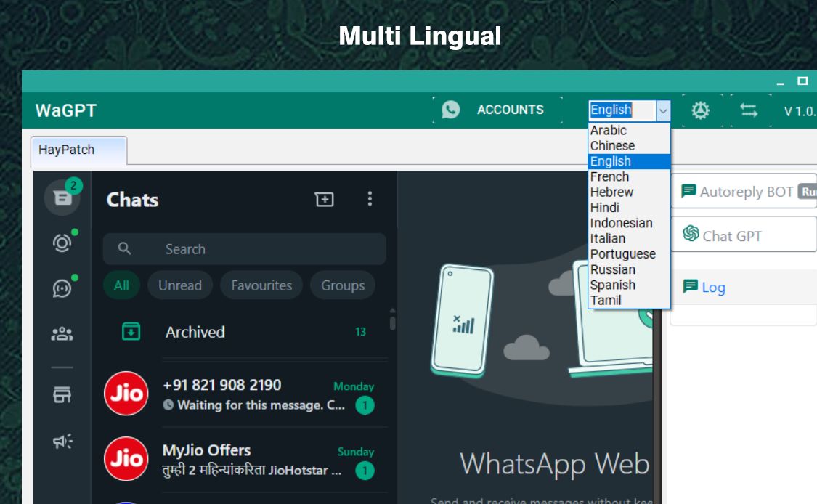Click the WhatsApp logo icon in header
Viewport: 817px width, 504px height.
tap(451, 110)
